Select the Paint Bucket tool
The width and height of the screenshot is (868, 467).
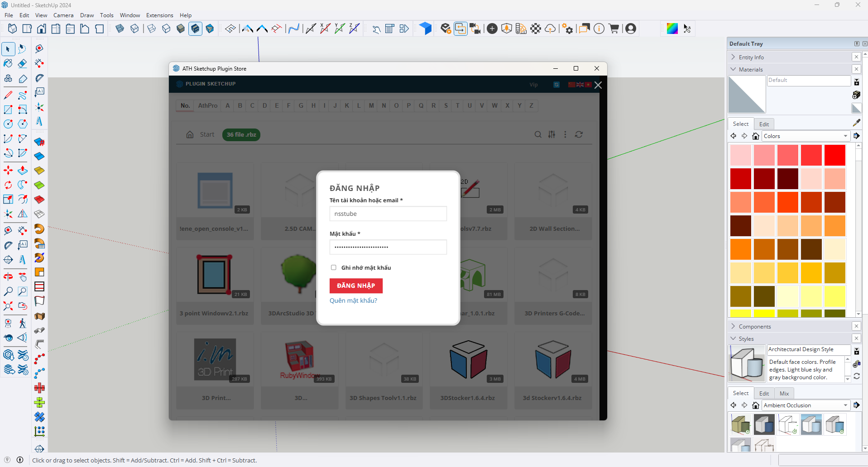click(x=8, y=63)
